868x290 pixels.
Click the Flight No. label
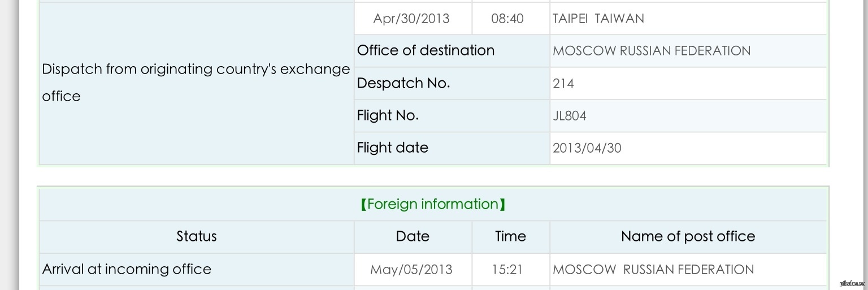coord(388,116)
